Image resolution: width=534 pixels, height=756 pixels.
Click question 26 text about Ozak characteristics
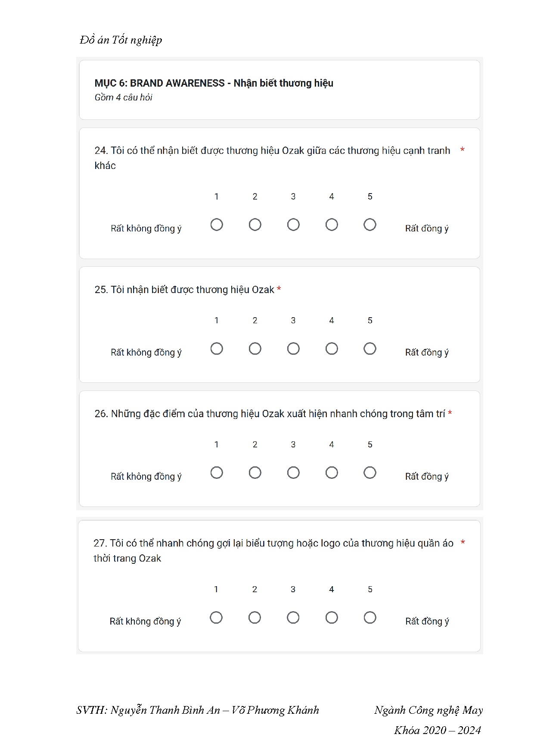pos(270,414)
